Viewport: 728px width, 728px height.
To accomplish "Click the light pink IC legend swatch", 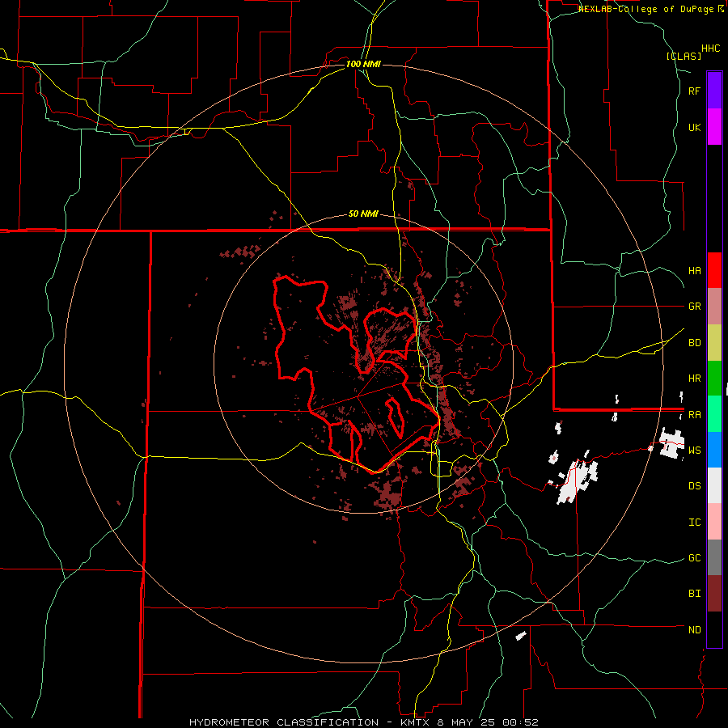I will 714,522.
